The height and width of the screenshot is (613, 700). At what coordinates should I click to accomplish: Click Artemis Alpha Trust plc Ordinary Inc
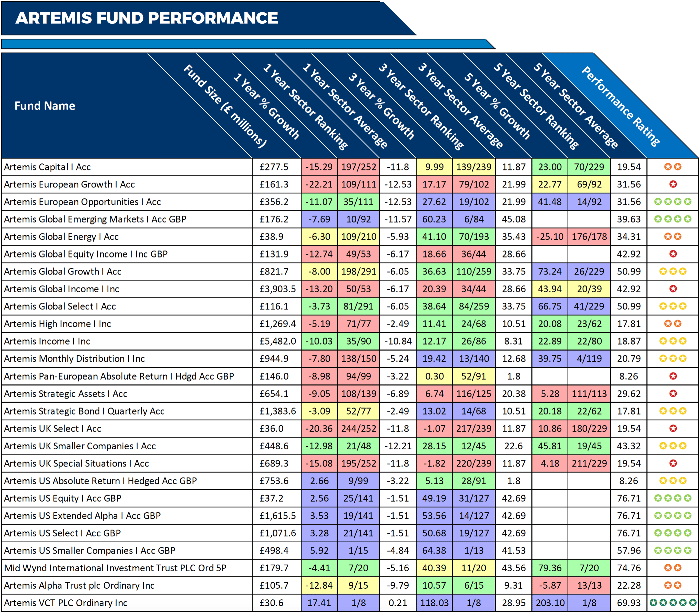(x=79, y=586)
